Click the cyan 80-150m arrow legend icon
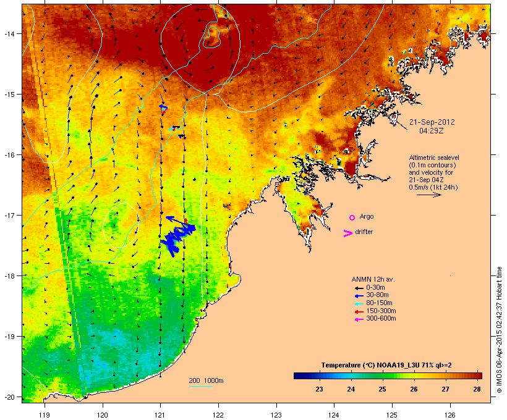507x420 pixels. pos(359,304)
